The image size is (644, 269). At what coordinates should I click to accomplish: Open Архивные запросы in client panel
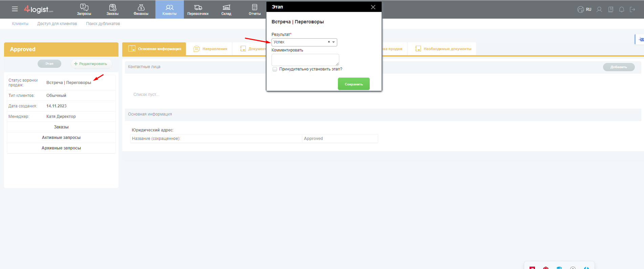tap(61, 148)
